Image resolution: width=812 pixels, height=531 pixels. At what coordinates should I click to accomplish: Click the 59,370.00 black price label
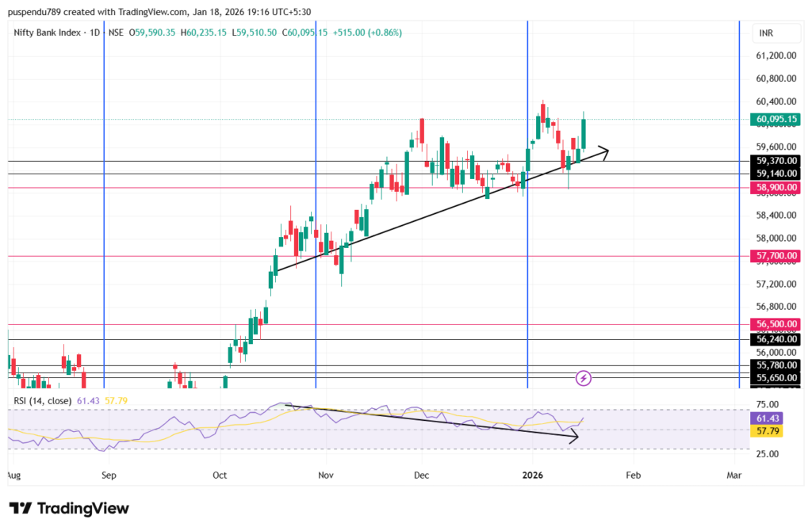[776, 160]
